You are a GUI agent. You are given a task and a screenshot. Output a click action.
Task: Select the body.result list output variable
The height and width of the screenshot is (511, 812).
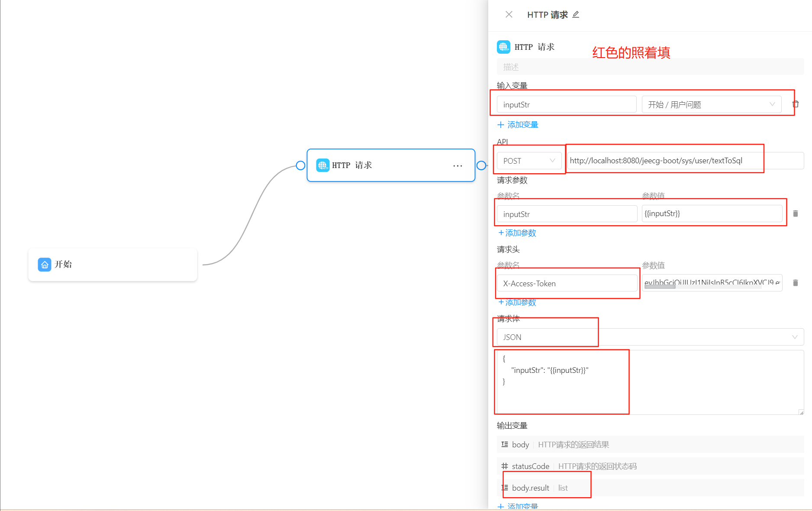[x=650, y=488]
